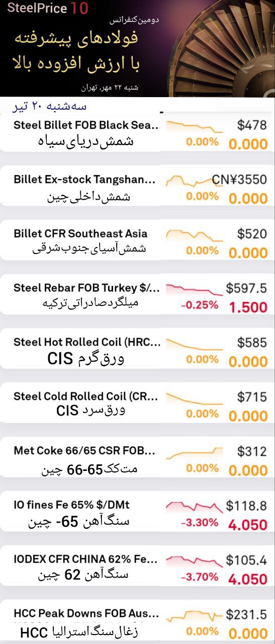
Task: View the Steel Hot Rolled Coil trend chart
Action: [194, 344]
